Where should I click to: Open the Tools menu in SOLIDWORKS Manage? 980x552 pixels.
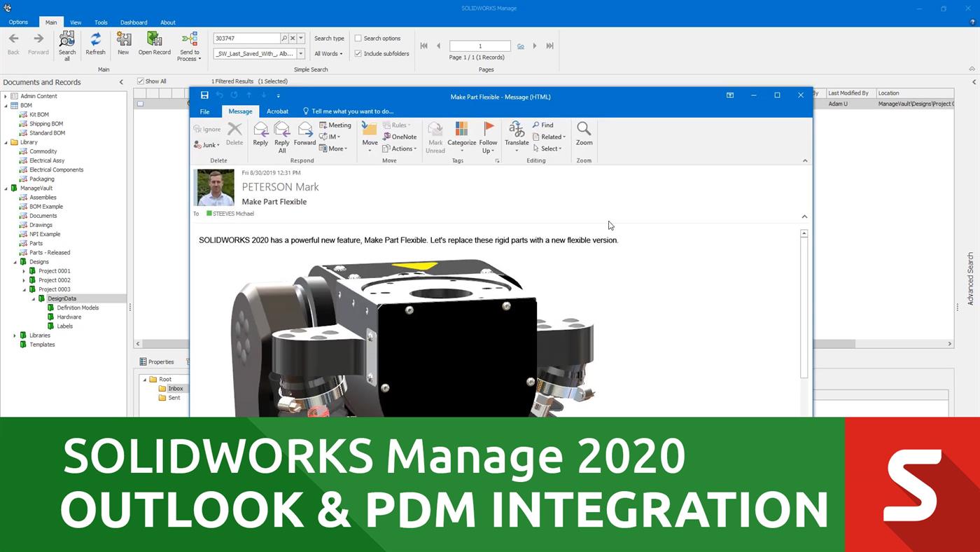(x=100, y=22)
